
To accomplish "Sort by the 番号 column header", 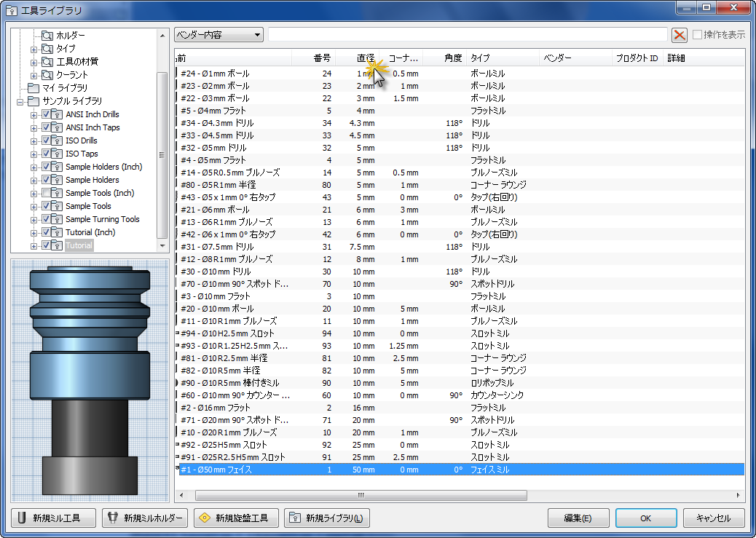I will pyautogui.click(x=313, y=58).
